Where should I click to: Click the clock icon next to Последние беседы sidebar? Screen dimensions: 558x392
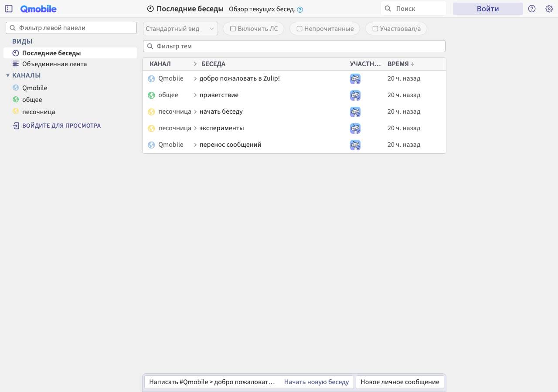16,53
